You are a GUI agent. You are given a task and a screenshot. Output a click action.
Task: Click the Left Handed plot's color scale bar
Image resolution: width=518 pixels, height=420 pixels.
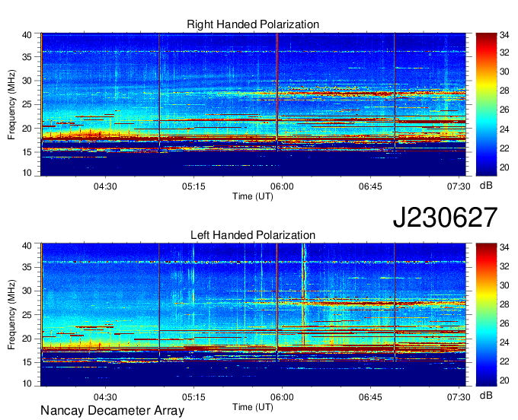pyautogui.click(x=486, y=314)
